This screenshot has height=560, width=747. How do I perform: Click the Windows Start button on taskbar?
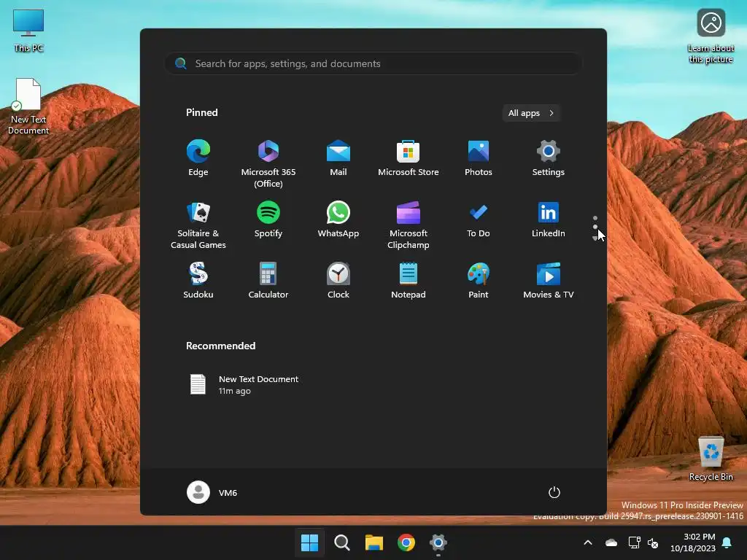click(309, 542)
